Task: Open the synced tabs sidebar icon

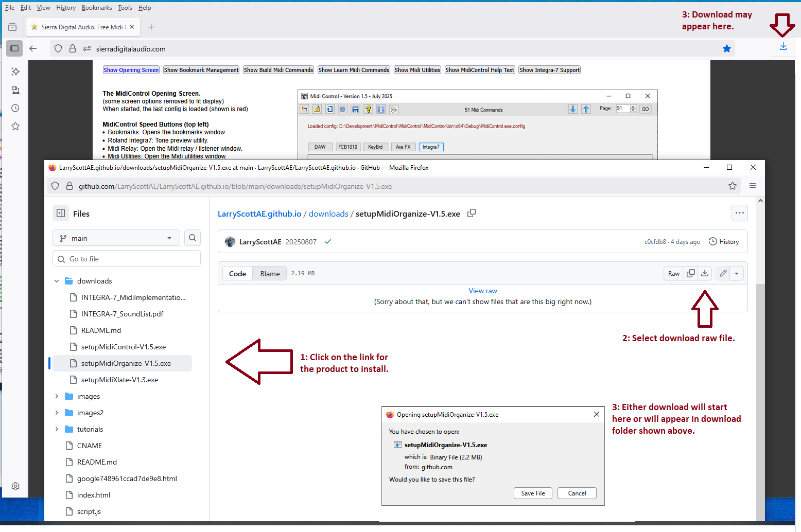Action: tap(15, 90)
